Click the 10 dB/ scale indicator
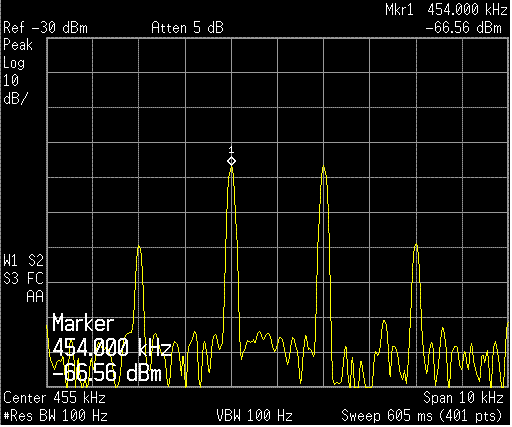The width and height of the screenshot is (512, 427). click(x=15, y=90)
